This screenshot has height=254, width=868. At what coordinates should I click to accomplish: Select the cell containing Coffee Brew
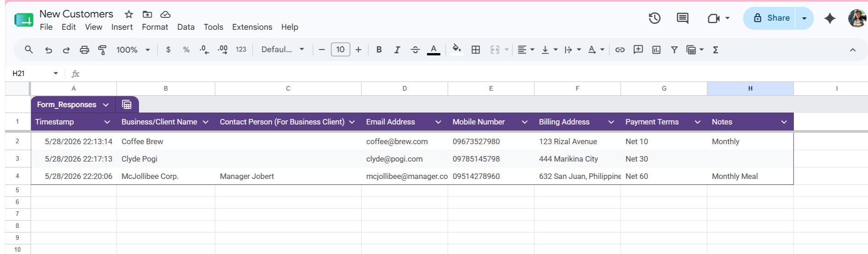166,141
